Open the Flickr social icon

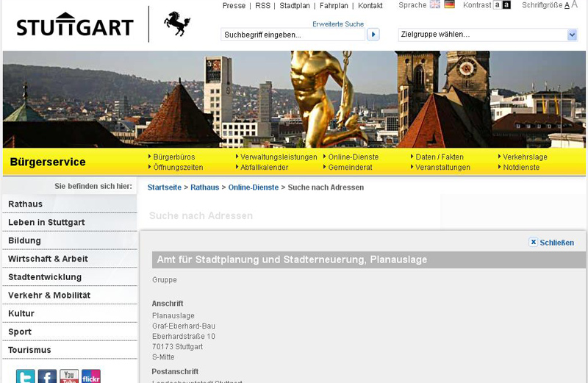tap(91, 376)
